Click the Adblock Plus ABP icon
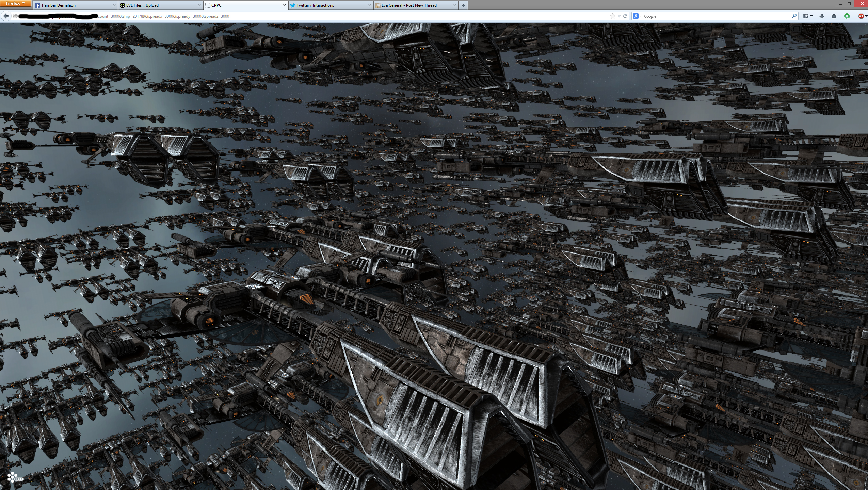Viewport: 868px width, 490px height. (861, 16)
